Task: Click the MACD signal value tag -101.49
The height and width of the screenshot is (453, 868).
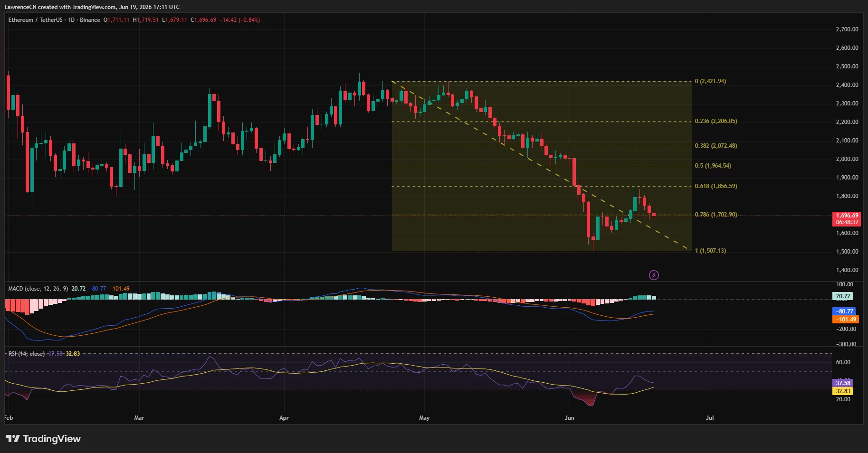Action: pyautogui.click(x=845, y=320)
